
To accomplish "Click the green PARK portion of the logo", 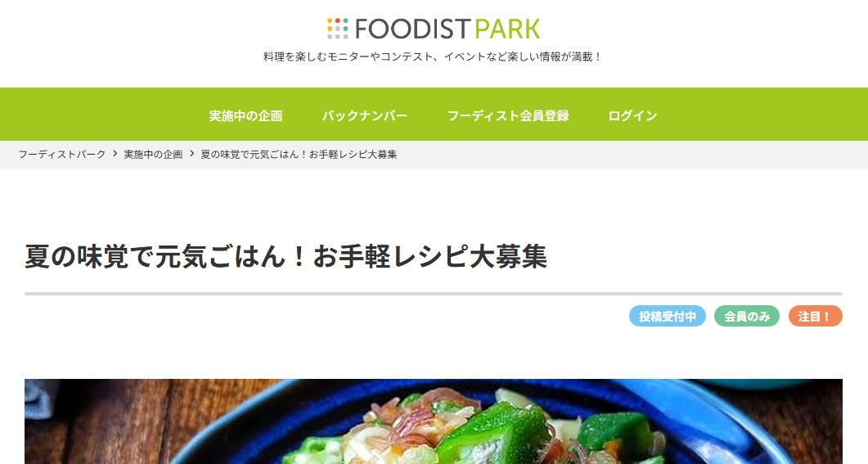I will pos(507,29).
